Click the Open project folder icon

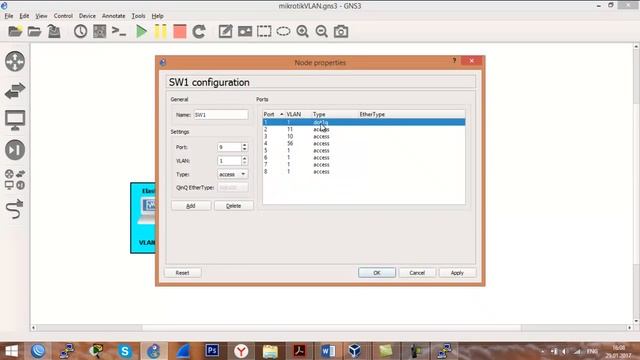[x=34, y=31]
